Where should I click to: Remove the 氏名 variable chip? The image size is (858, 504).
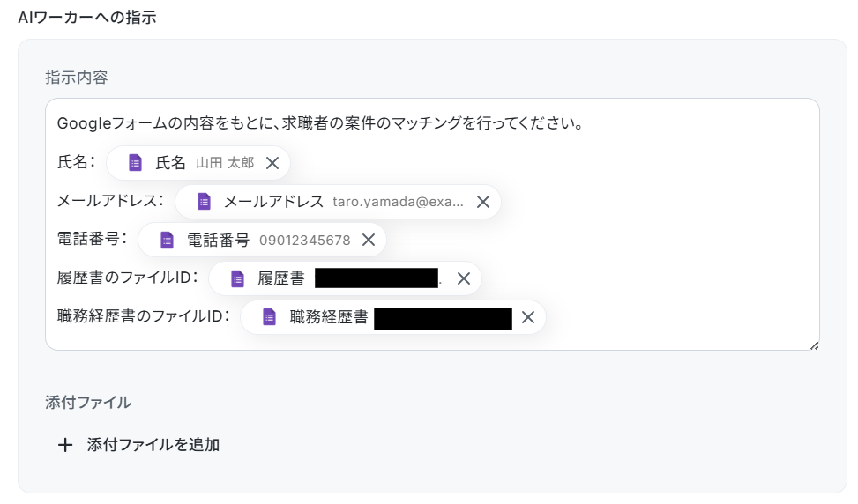click(x=272, y=163)
